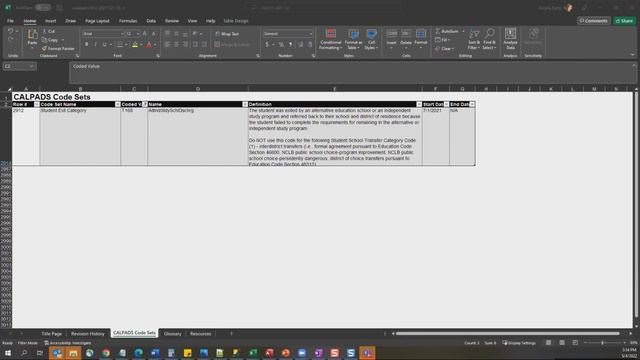This screenshot has height=360, width=640.
Task: Open Cell Styles gallery
Action: click(371, 39)
